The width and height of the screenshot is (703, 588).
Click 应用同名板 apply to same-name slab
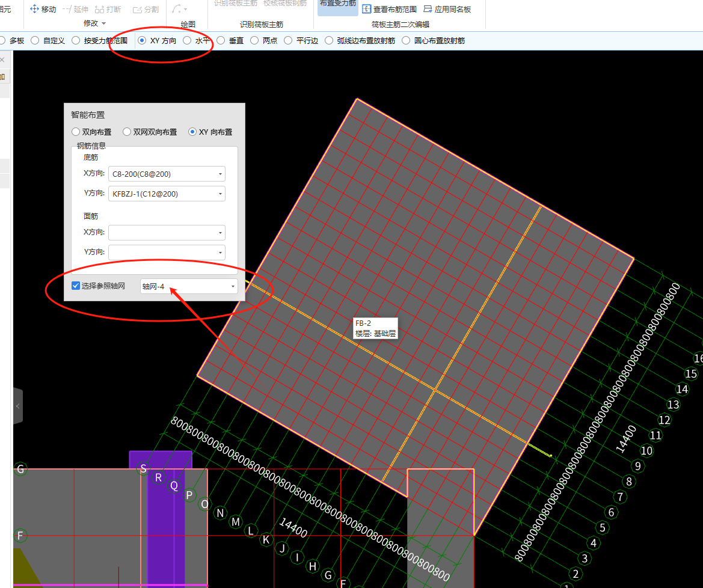point(447,9)
